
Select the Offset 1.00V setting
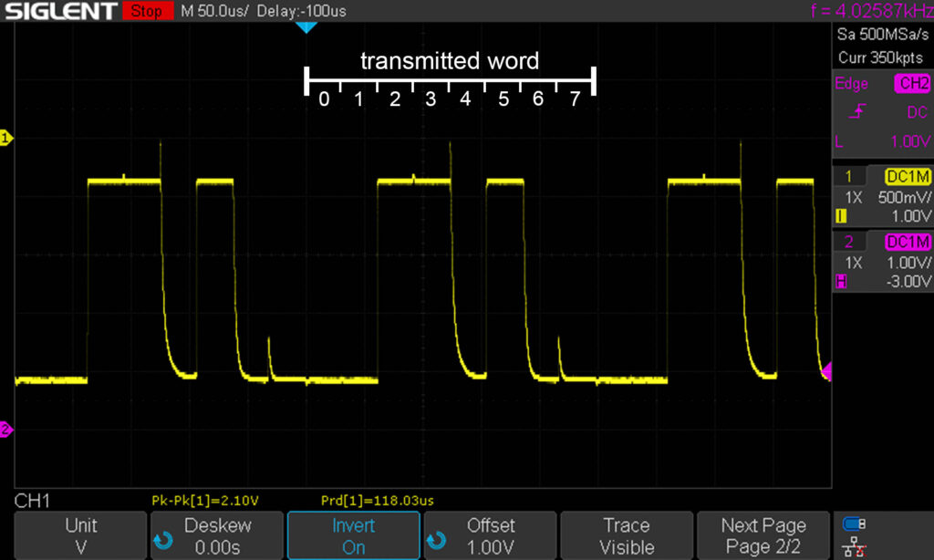pos(490,535)
